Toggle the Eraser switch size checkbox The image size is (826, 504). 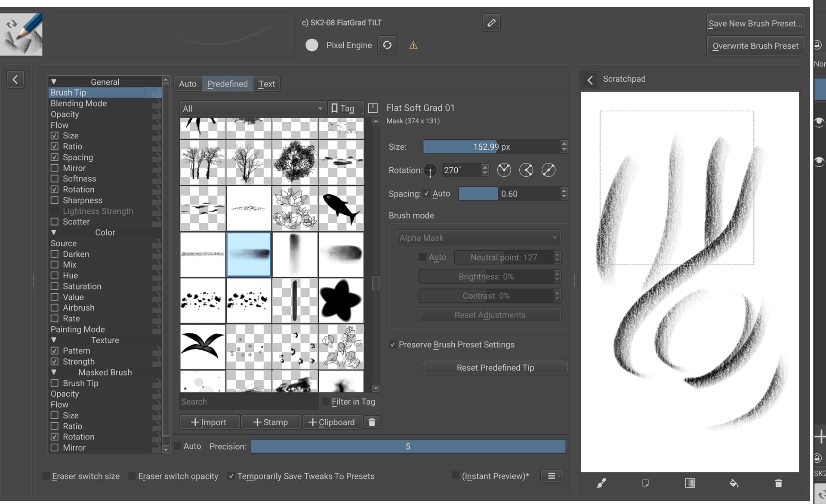pos(46,476)
